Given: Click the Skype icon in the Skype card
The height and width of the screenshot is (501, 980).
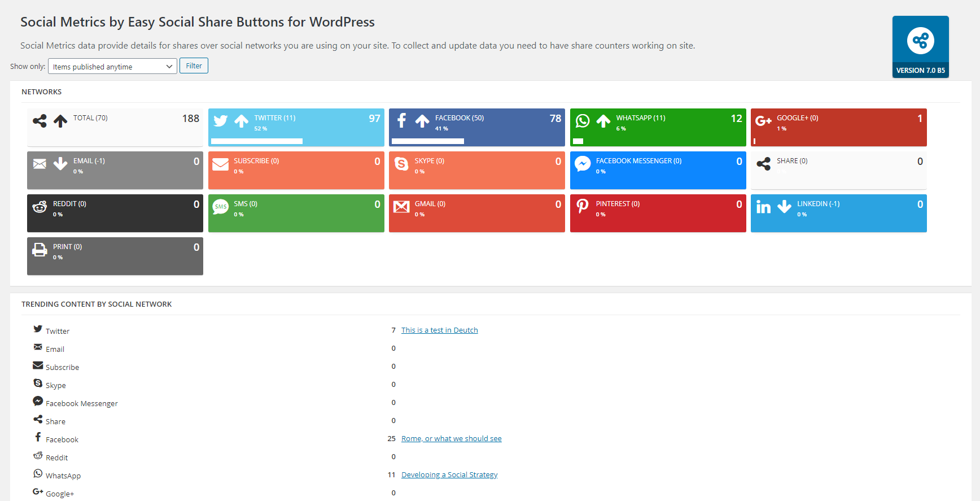Looking at the screenshot, I should point(401,164).
